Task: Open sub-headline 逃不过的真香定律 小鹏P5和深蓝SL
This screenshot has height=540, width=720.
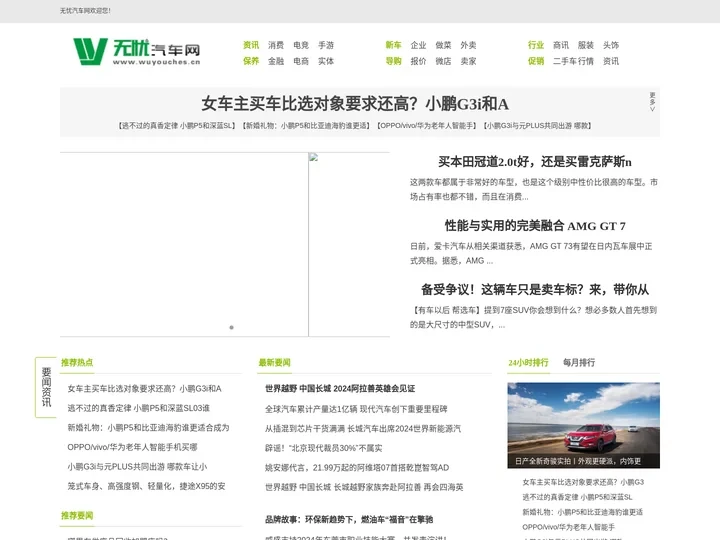Action: click(x=177, y=125)
